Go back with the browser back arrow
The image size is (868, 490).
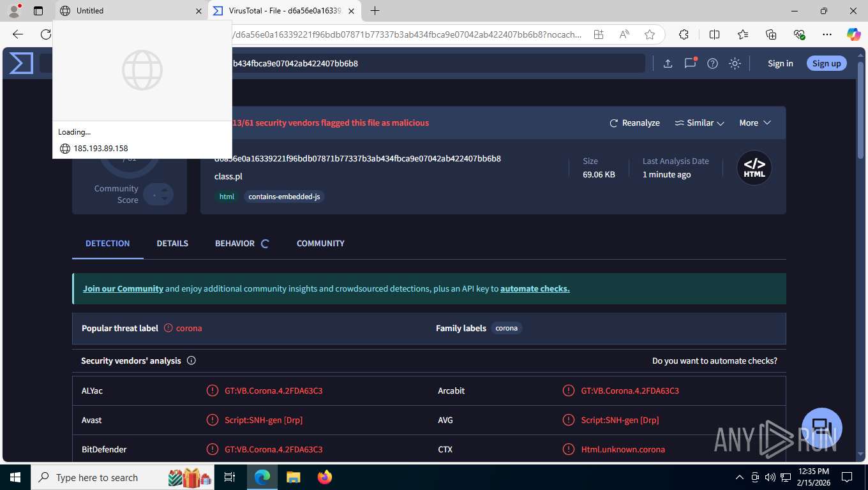pos(18,34)
